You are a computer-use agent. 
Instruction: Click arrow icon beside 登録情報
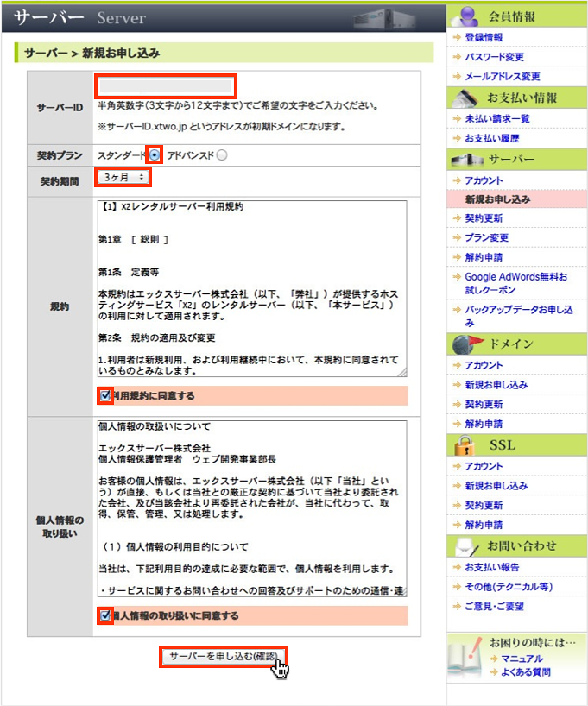click(x=457, y=37)
